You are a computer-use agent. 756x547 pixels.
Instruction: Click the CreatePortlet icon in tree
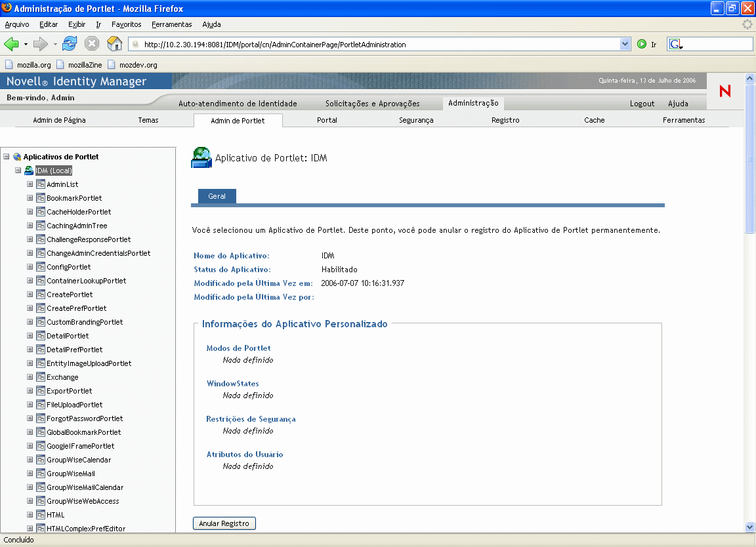click(x=41, y=294)
